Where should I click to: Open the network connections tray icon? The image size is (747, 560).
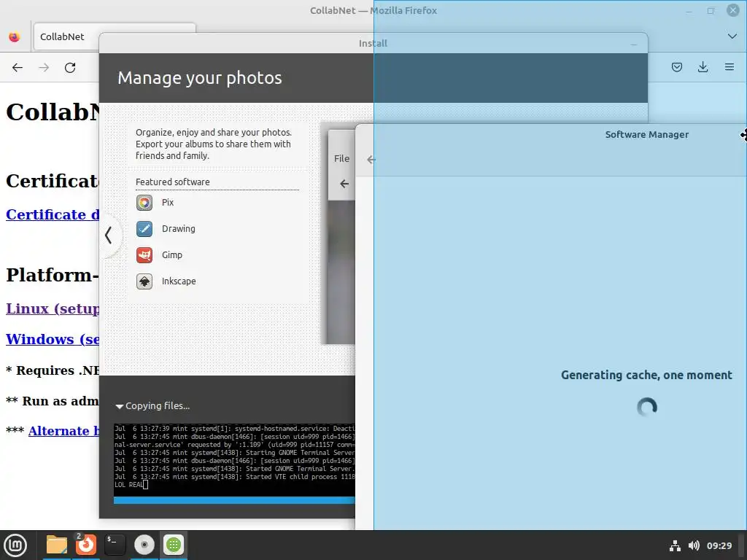point(675,545)
